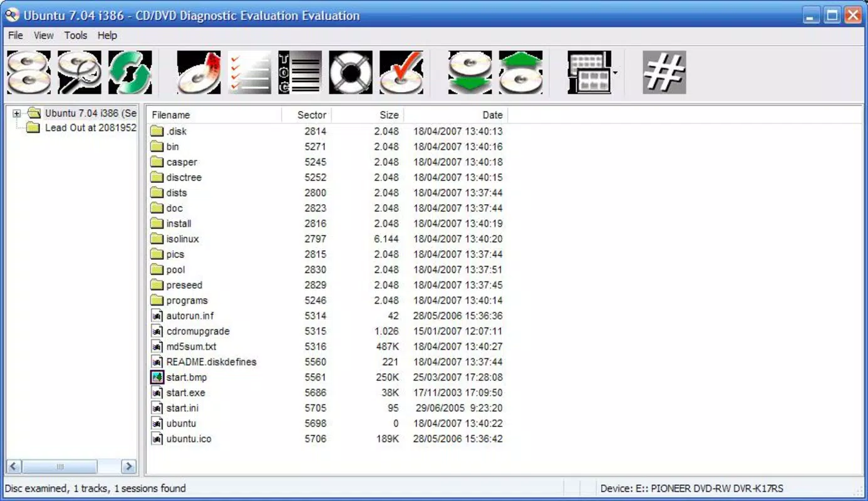Click the Device PIONEER DVD-RW status text

pos(692,488)
